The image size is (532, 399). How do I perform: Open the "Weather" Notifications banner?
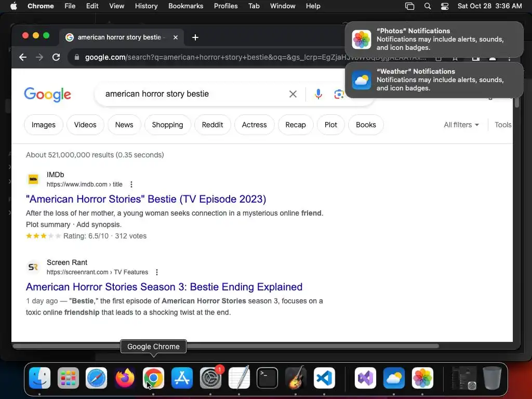point(434,80)
